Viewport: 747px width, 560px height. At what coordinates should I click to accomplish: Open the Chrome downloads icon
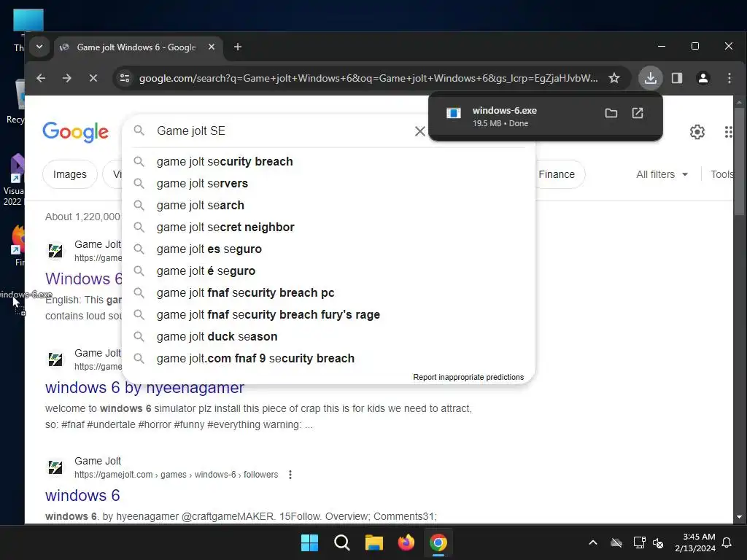[650, 78]
